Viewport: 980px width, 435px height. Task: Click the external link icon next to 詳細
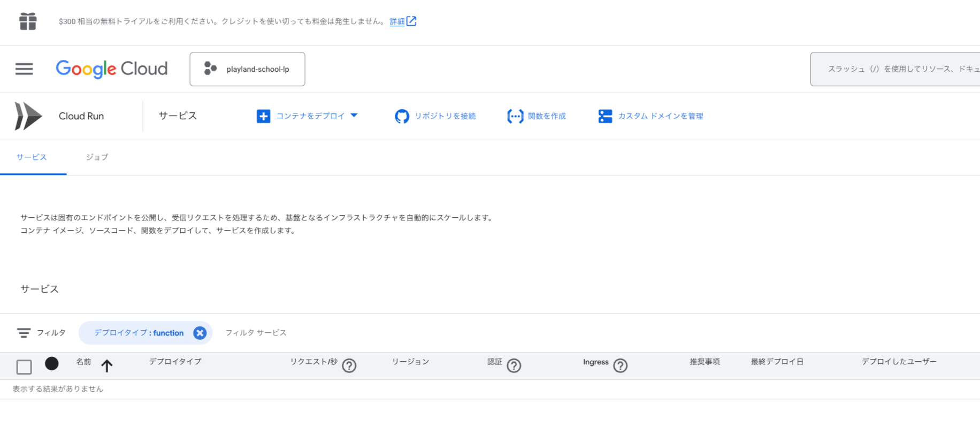411,21
